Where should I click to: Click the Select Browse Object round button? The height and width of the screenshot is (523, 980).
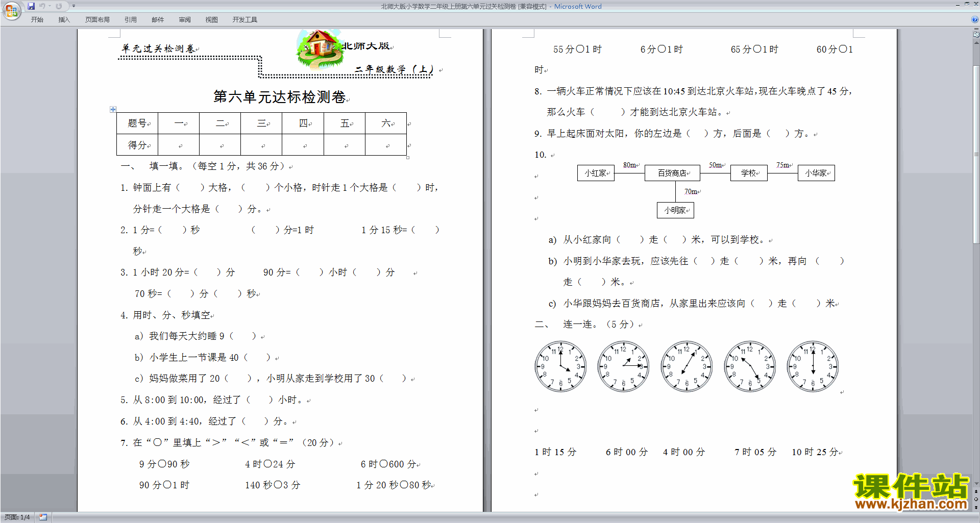(x=976, y=500)
